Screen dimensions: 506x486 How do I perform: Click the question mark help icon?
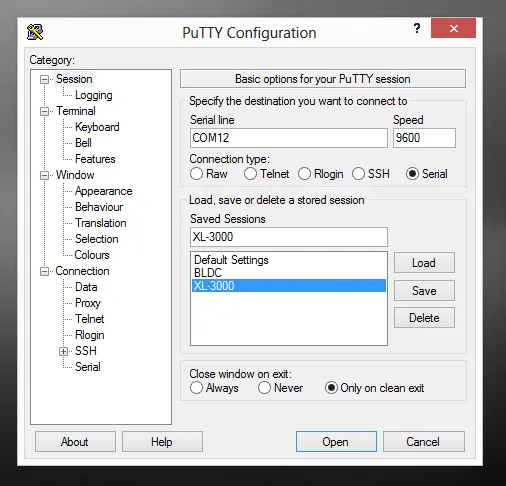coord(417,28)
